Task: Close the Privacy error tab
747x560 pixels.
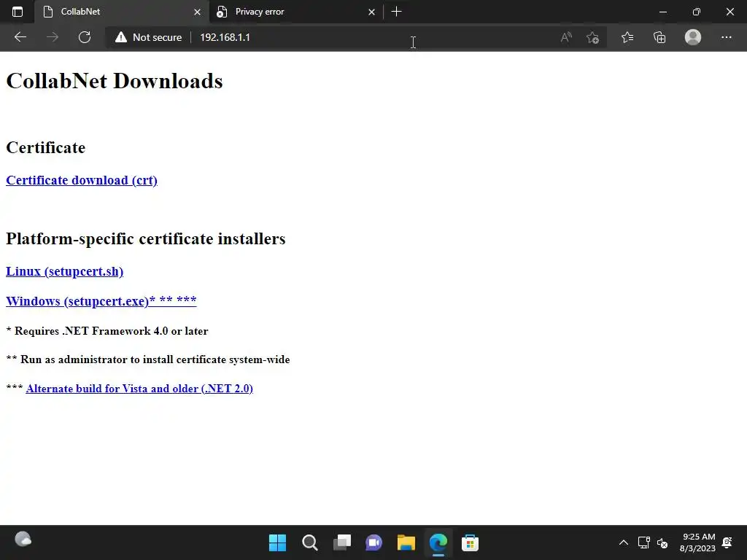Action: (x=371, y=12)
